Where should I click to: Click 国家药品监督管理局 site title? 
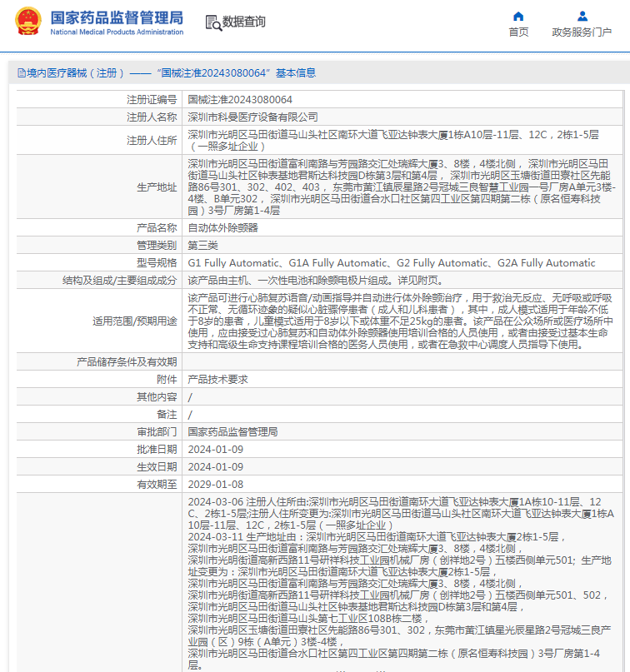click(117, 18)
